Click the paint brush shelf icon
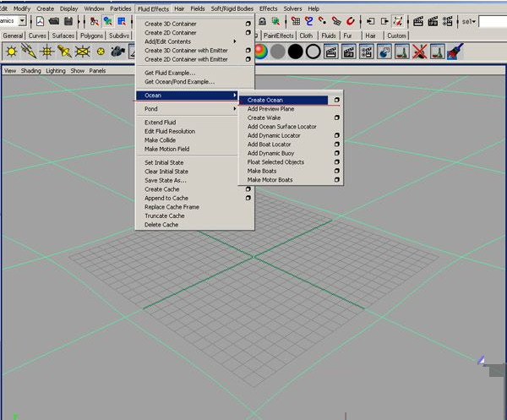This screenshot has width=507, height=420. tap(455, 52)
